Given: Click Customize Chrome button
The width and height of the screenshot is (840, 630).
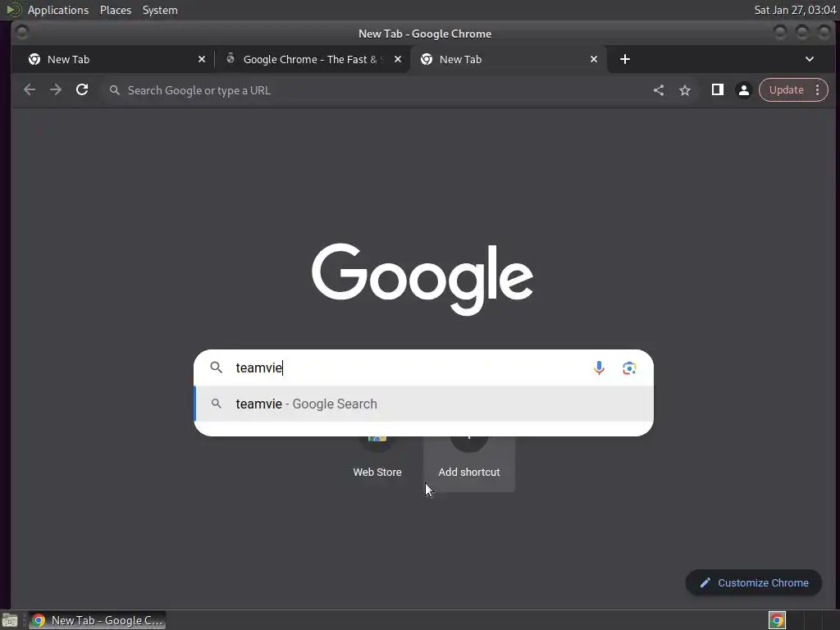Looking at the screenshot, I should pyautogui.click(x=753, y=583).
